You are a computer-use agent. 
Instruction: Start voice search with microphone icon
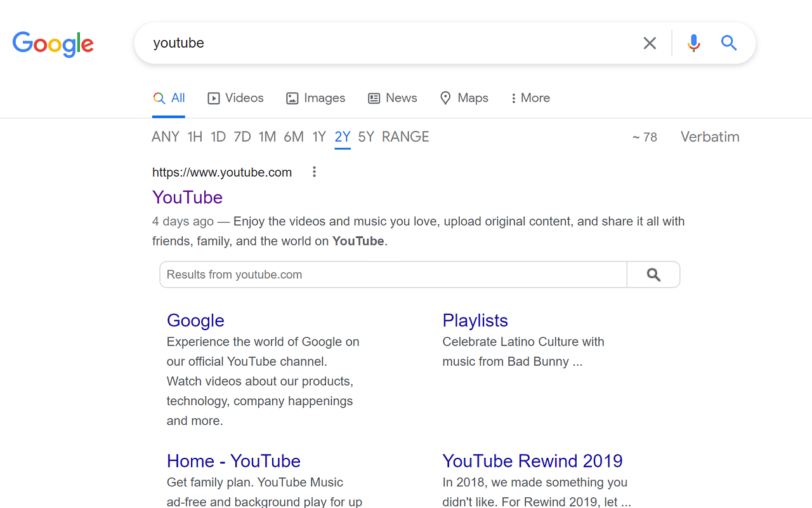pyautogui.click(x=693, y=43)
